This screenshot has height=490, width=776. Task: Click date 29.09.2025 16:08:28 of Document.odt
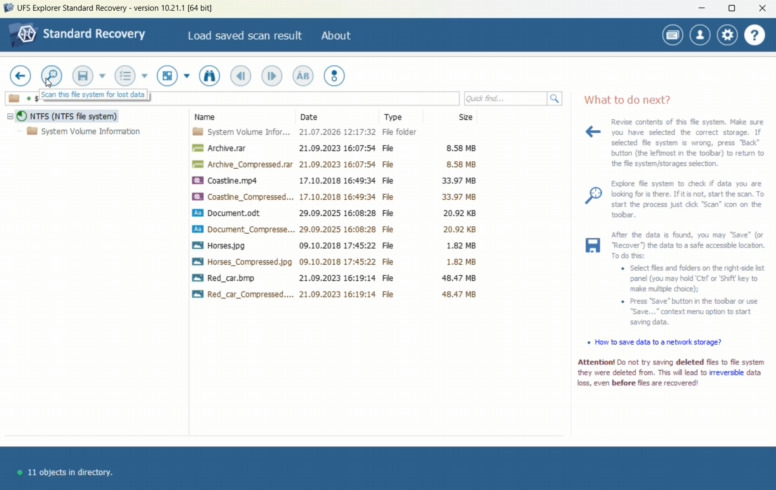tap(337, 213)
